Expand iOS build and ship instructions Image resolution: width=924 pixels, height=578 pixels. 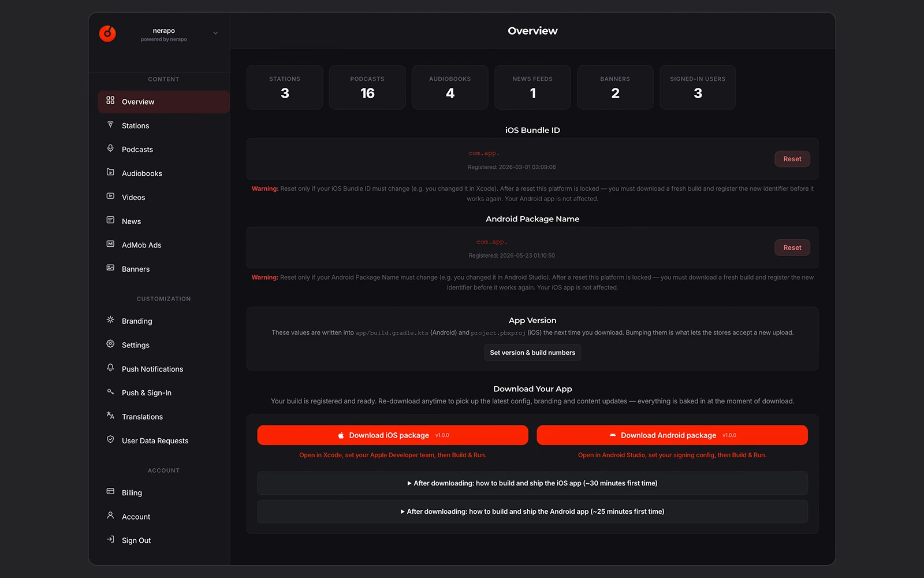pyautogui.click(x=532, y=483)
